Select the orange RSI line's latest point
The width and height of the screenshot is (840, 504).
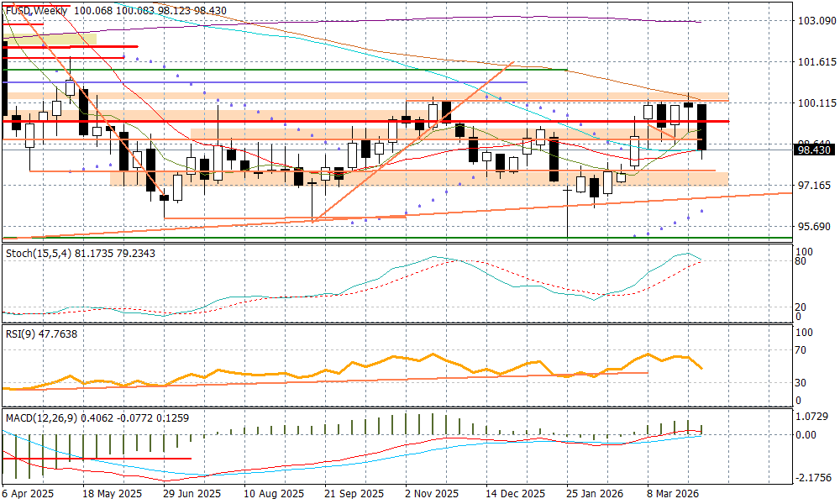click(702, 368)
